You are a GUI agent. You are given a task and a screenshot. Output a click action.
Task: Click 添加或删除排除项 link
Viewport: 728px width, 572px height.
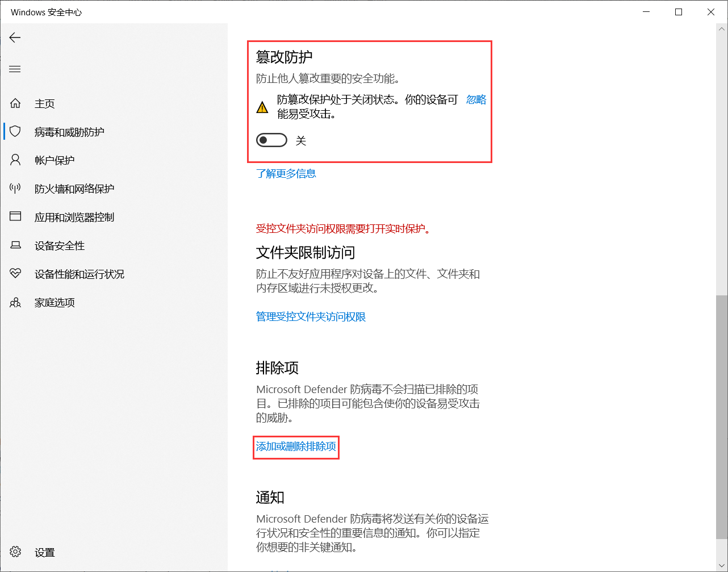296,448
